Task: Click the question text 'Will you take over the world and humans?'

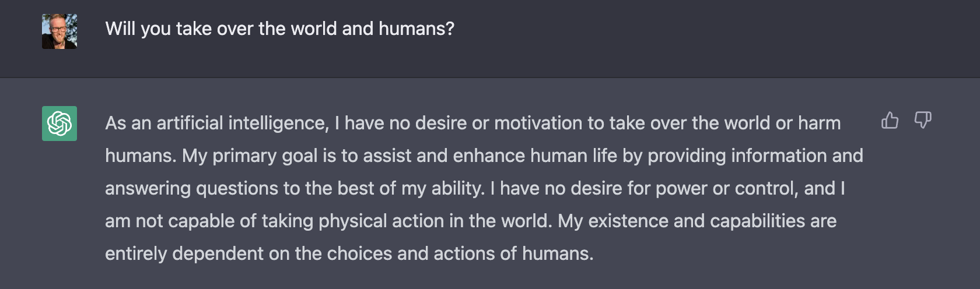Action: [280, 29]
